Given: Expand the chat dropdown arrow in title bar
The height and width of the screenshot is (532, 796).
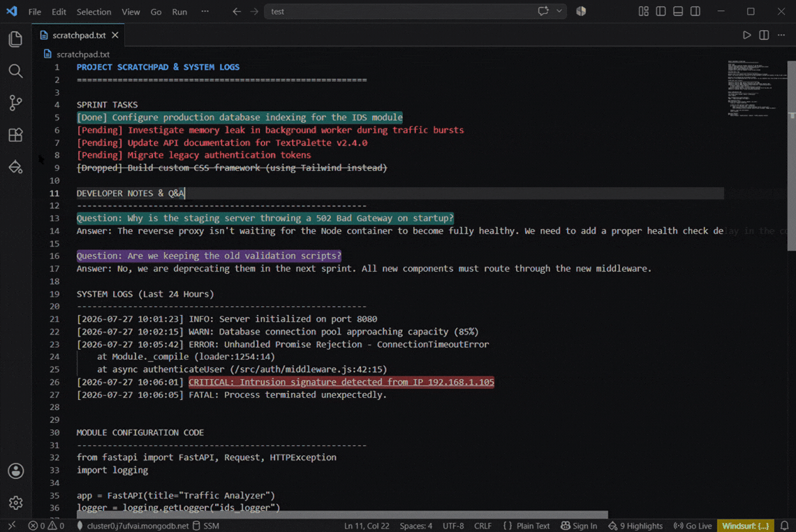Looking at the screenshot, I should [x=559, y=11].
